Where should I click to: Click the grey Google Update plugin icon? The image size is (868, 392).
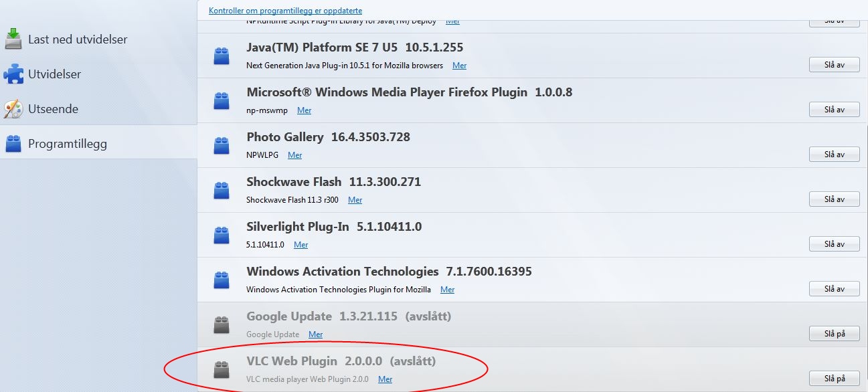(222, 325)
